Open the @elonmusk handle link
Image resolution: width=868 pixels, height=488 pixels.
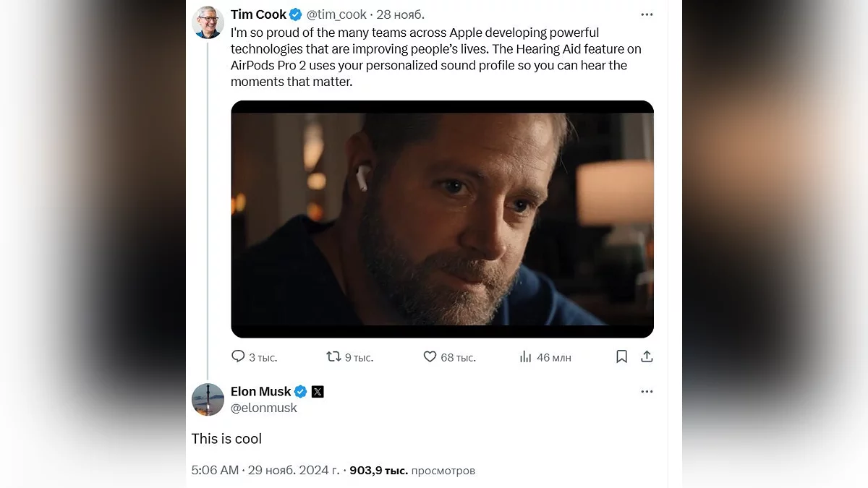(x=263, y=408)
